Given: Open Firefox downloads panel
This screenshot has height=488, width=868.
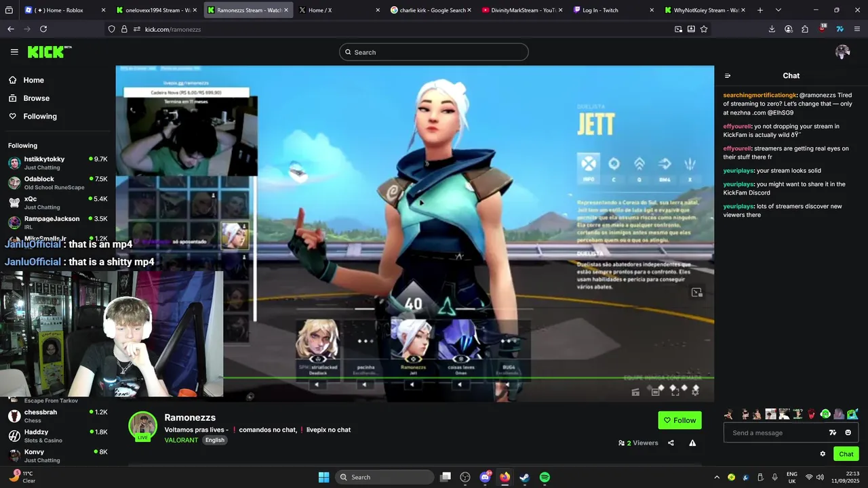Looking at the screenshot, I should (x=772, y=29).
